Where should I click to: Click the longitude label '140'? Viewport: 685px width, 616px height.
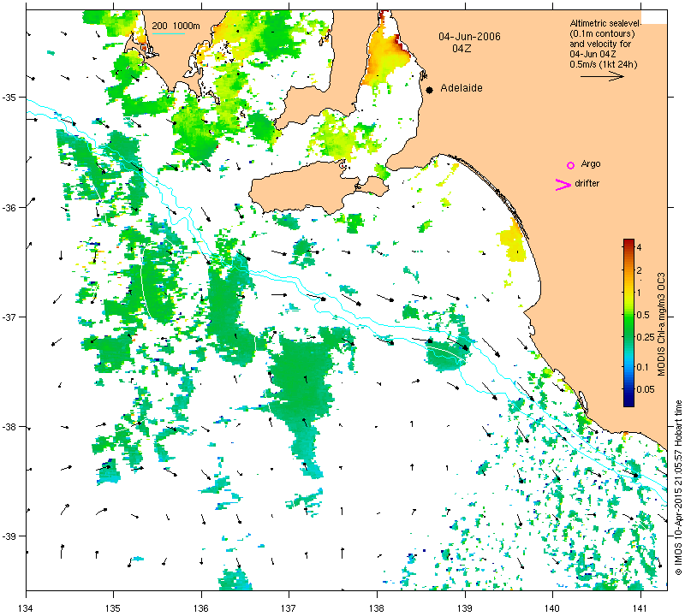[x=552, y=607]
